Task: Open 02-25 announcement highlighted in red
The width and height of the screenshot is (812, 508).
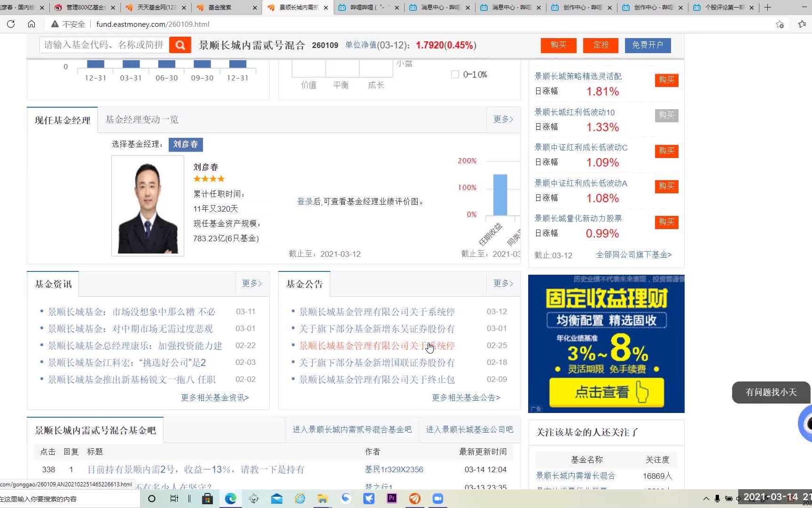Action: pyautogui.click(x=377, y=346)
